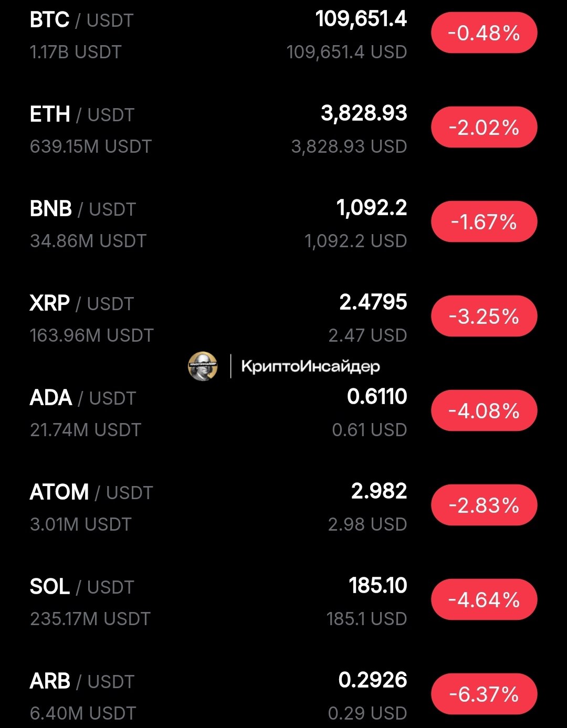The height and width of the screenshot is (728, 567).
Task: Open the SOL / USDT market
Action: coord(81,587)
